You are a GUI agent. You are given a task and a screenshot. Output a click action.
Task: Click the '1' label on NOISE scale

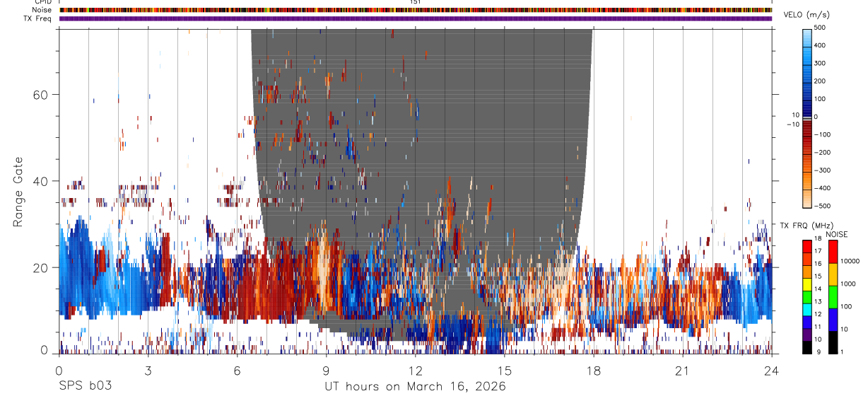[x=842, y=351]
